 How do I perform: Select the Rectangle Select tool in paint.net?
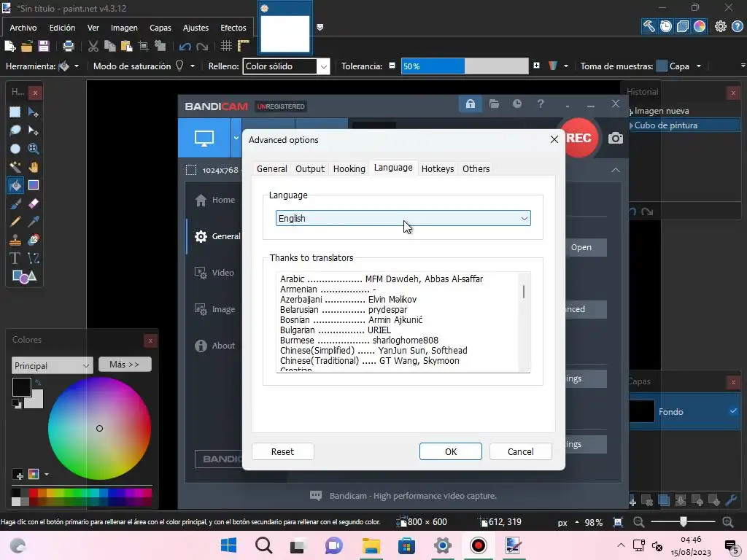(15, 112)
